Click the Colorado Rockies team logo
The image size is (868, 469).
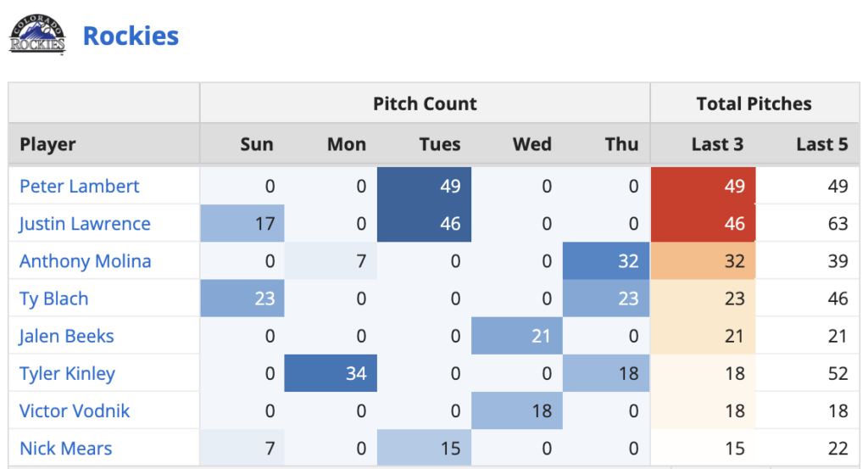37,36
